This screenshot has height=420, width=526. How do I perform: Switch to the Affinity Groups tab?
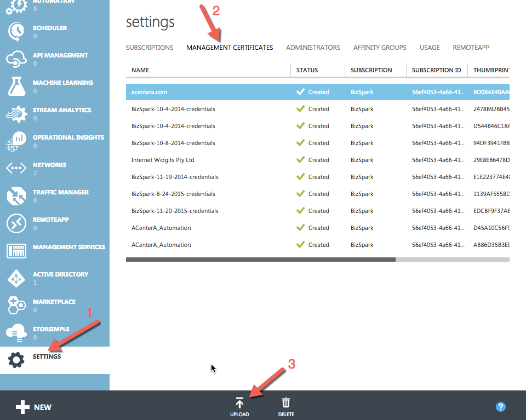point(380,48)
